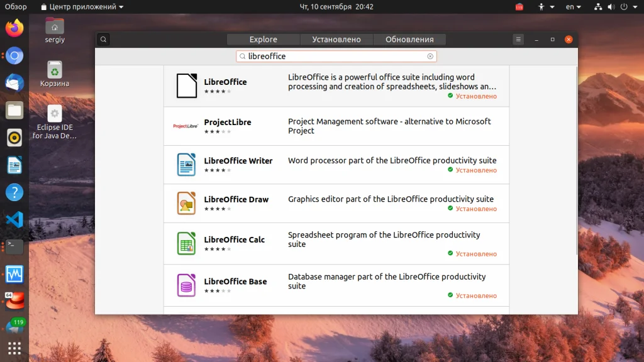
Task: Open the main LibreOffice suite icon
Action: tap(187, 85)
